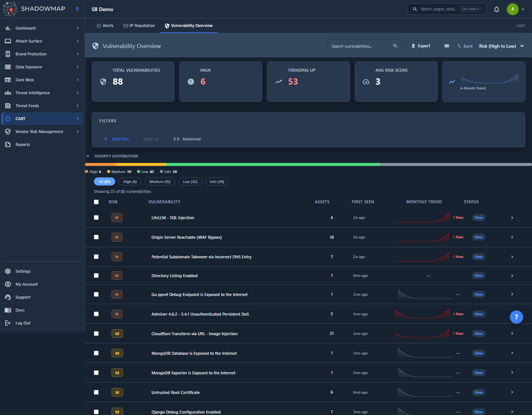The width and height of the screenshot is (532, 415).
Task: Click the ShadowMap logo icon
Action: pyautogui.click(x=10, y=9)
